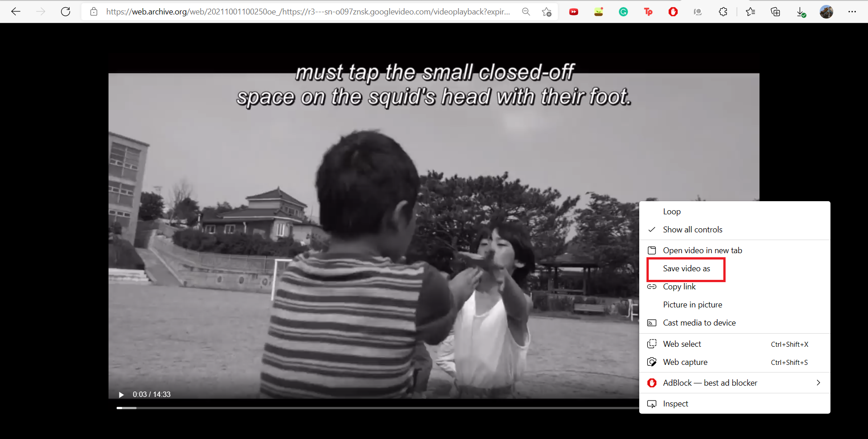Choose Save video as
The width and height of the screenshot is (868, 439).
point(735,269)
